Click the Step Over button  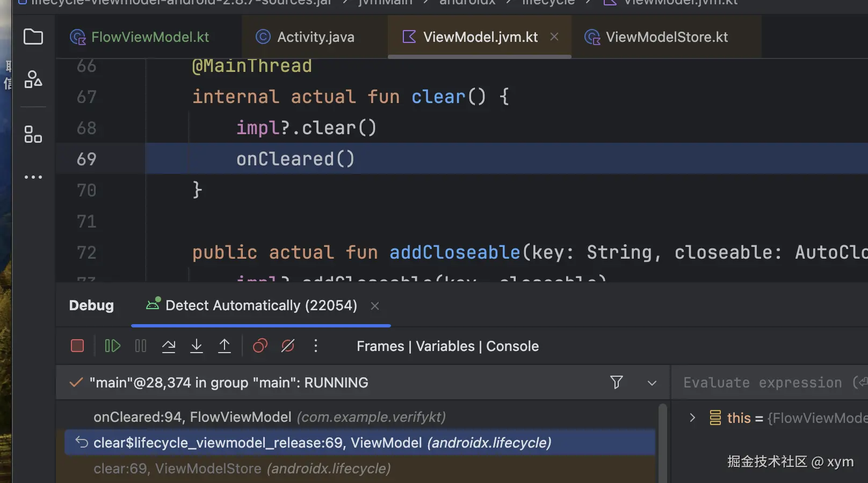tap(169, 346)
